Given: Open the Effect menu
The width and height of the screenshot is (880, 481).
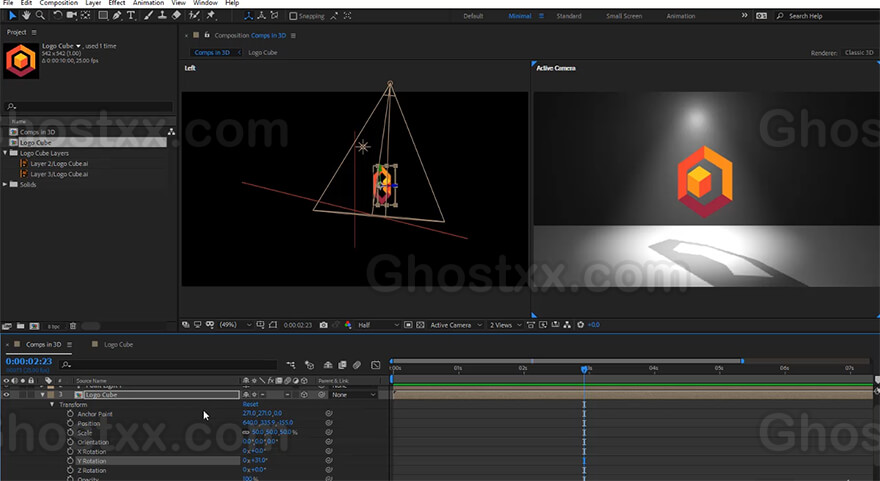Looking at the screenshot, I should (117, 3).
